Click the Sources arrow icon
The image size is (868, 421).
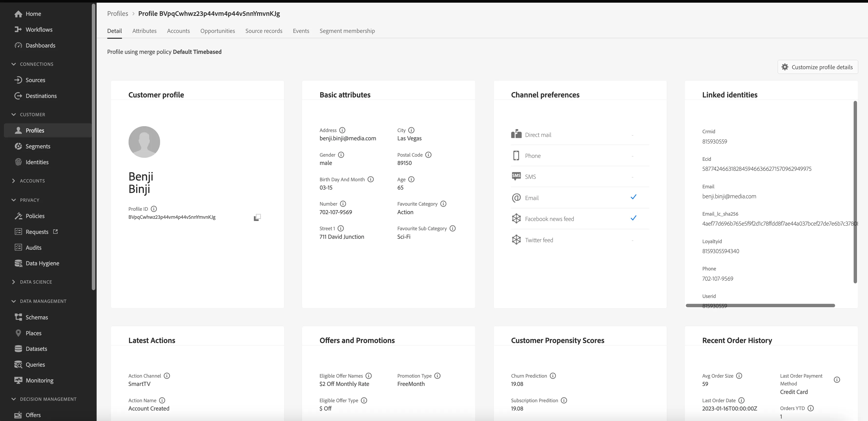18,80
